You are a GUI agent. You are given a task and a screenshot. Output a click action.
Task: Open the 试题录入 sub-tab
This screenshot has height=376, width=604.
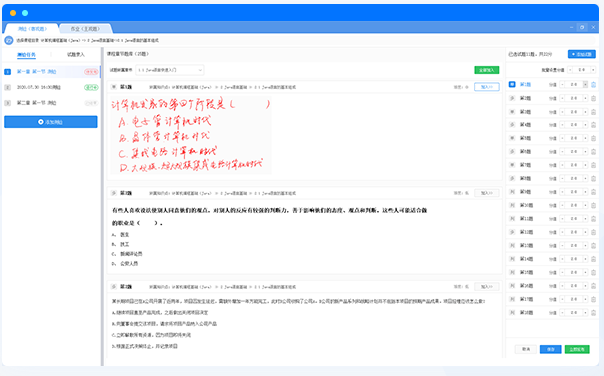point(76,55)
